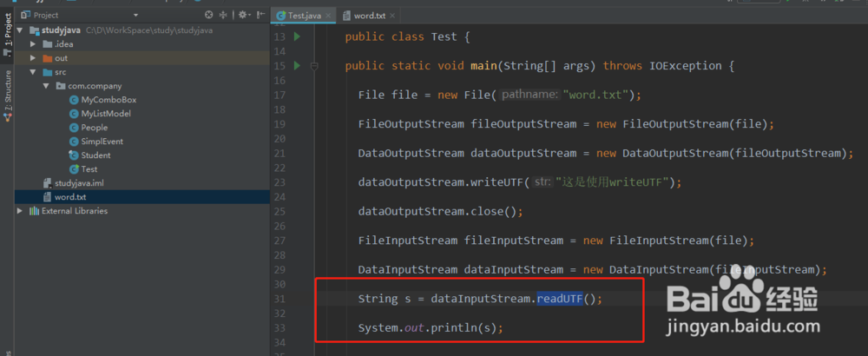
Task: Select word.txt in project tree
Action: click(x=70, y=197)
